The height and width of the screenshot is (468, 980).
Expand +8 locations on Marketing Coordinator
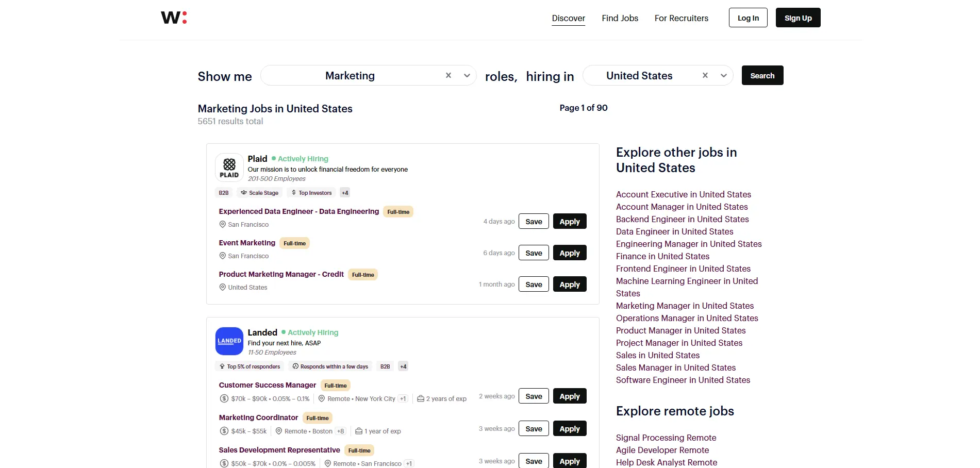[x=341, y=431]
